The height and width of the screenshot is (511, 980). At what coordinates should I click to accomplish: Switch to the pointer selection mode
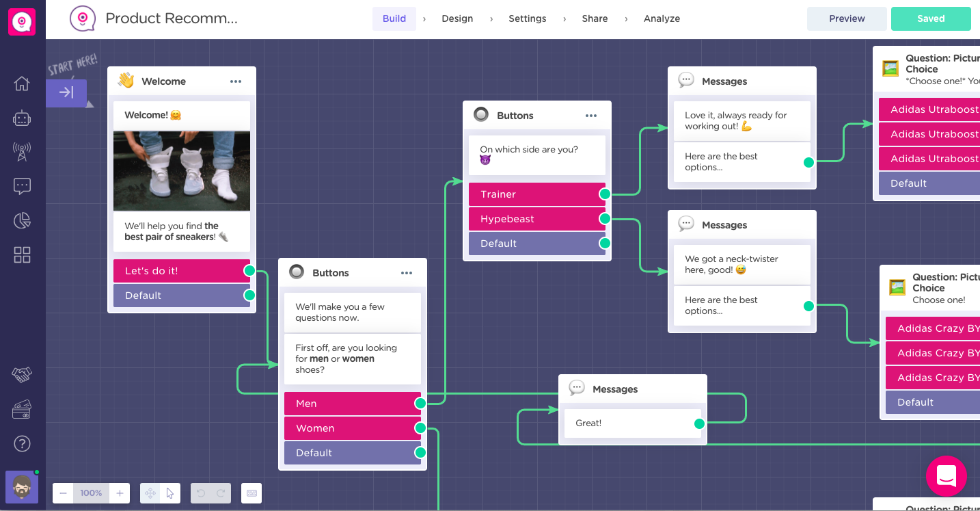[x=170, y=493]
